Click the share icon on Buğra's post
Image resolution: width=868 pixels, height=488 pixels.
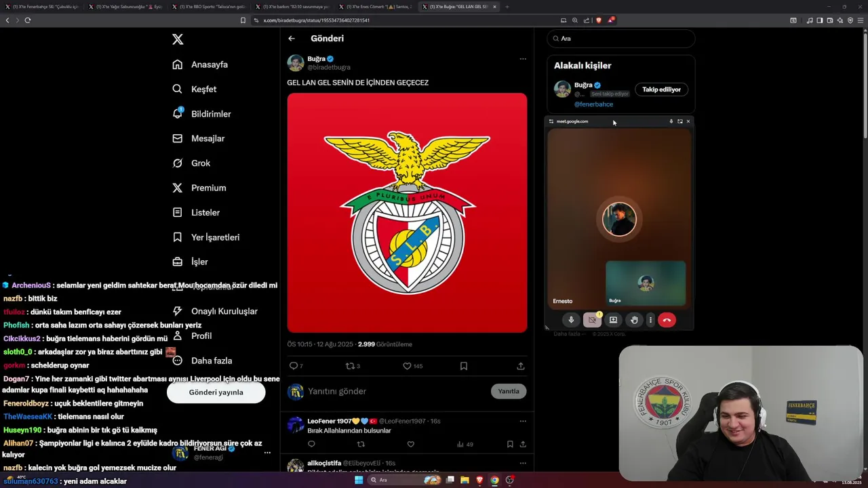[521, 366]
